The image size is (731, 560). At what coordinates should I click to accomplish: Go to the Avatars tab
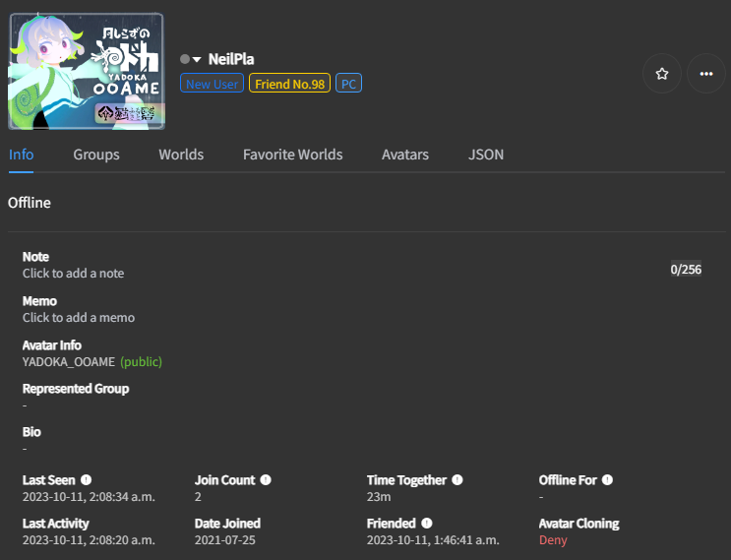pyautogui.click(x=405, y=155)
